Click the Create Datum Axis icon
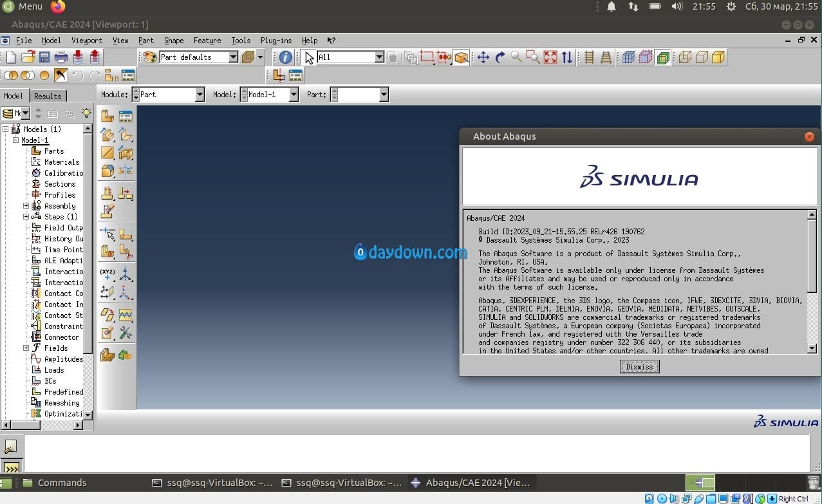Viewport: 822px width, 504px height. [x=126, y=275]
